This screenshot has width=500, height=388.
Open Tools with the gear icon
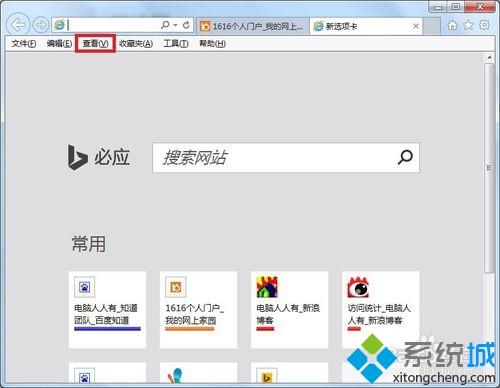(484, 25)
